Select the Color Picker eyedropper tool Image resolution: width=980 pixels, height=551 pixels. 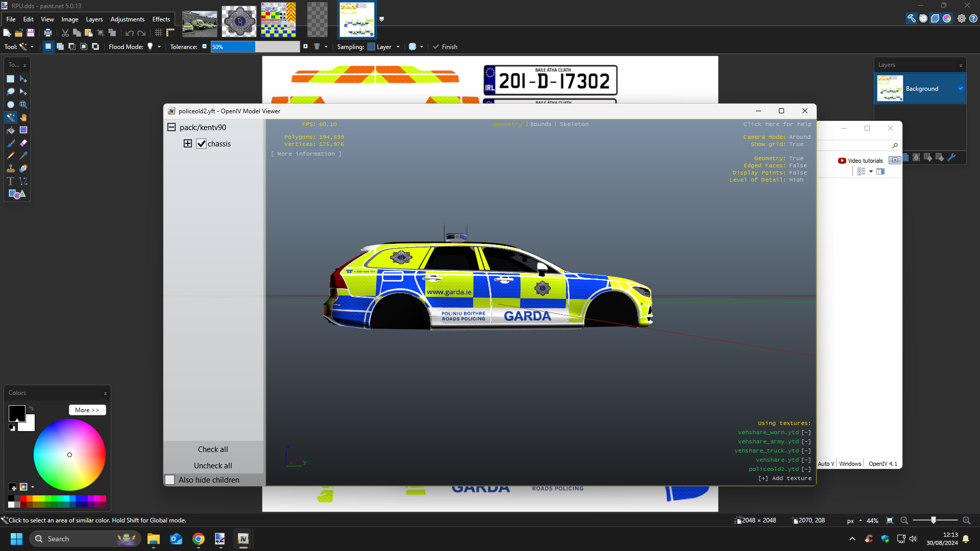tap(23, 156)
